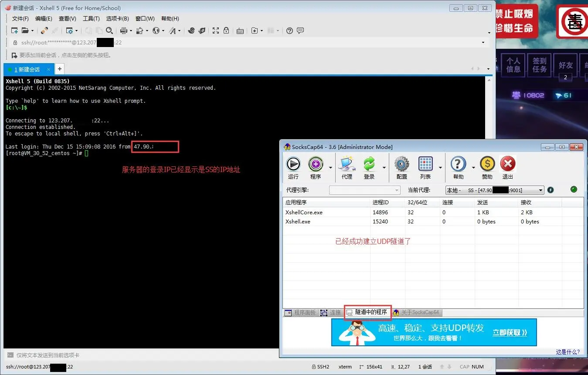Click the reconnect plug icon in Xshell toolbar
This screenshot has height=375, width=588.
(44, 30)
